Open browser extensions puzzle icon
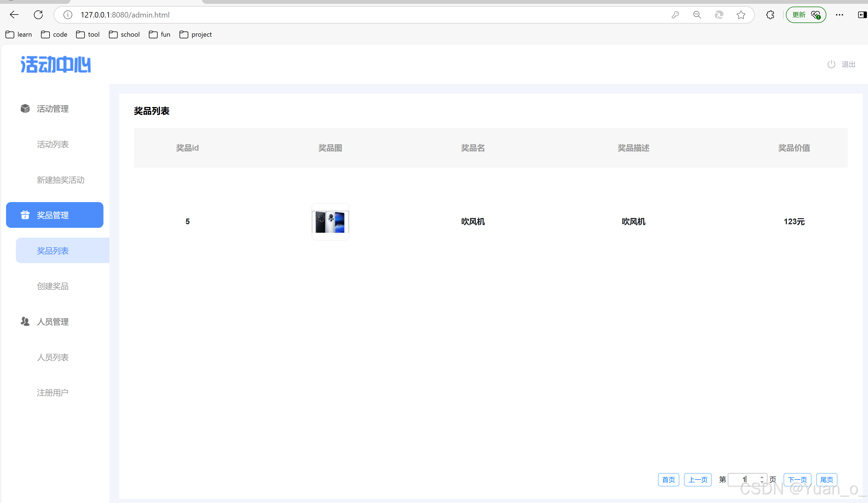The width and height of the screenshot is (868, 503). (x=770, y=15)
